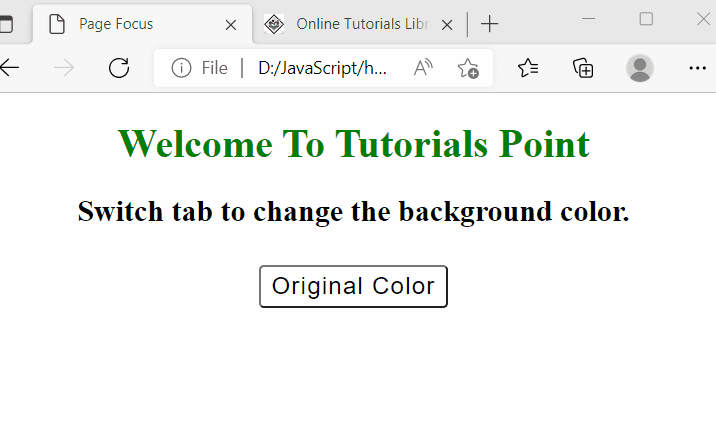Switch to the Page Focus tab
Image resolution: width=716 pixels, height=422 pixels.
click(x=142, y=24)
